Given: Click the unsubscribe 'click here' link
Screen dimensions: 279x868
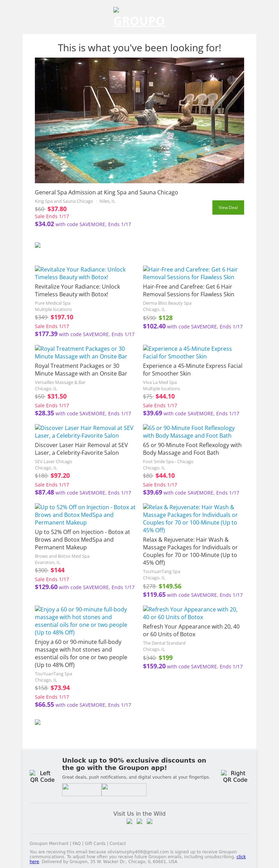Looking at the screenshot, I should [x=241, y=856].
